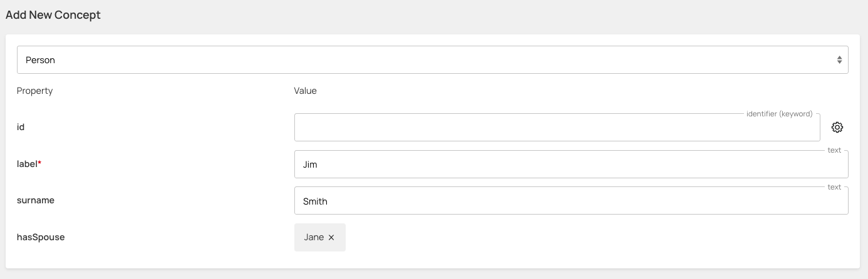Click the surname field containing Smith
Image resolution: width=868 pixels, height=279 pixels.
571,201
